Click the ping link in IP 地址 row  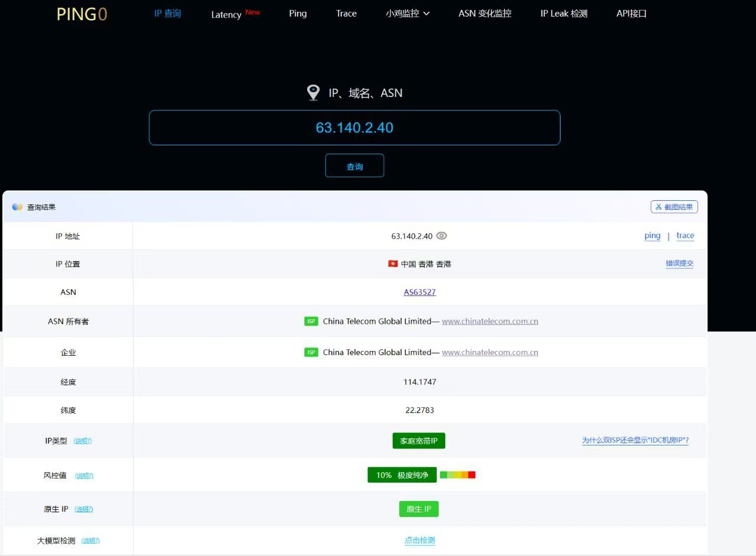(653, 236)
